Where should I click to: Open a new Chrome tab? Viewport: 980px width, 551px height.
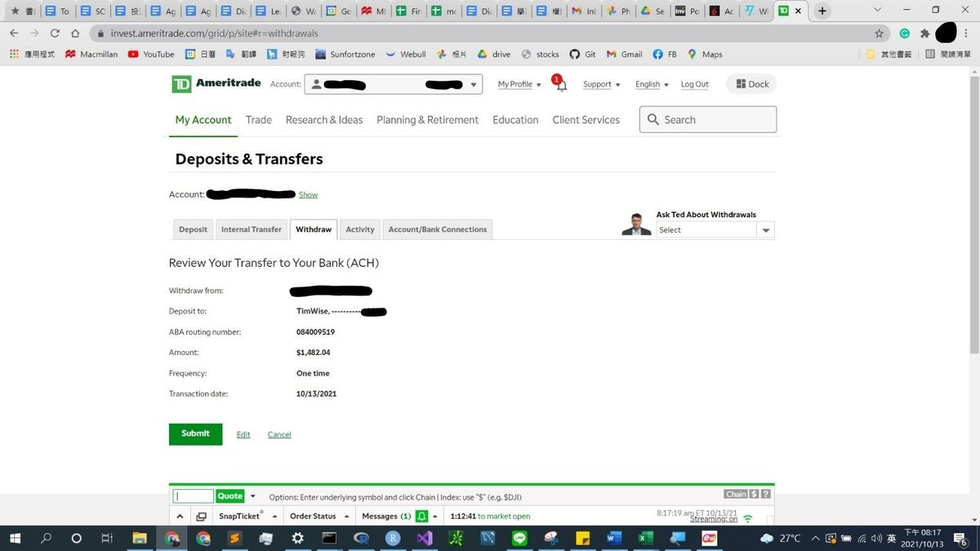(822, 11)
